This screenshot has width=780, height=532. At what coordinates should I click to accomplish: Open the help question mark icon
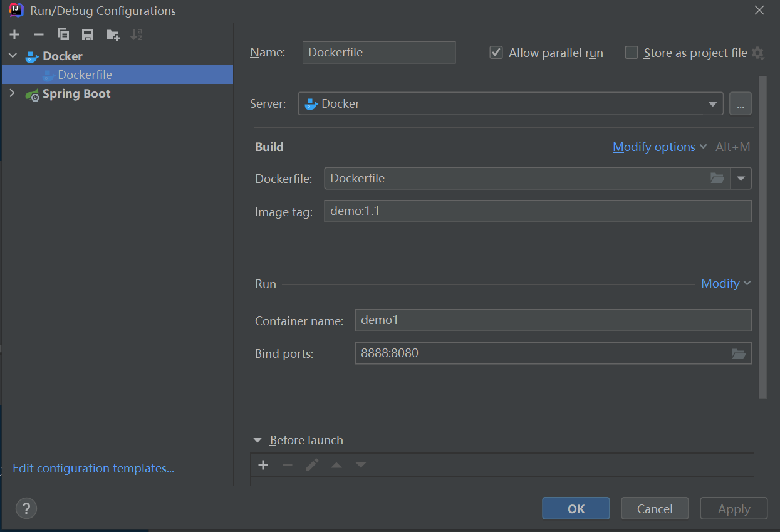(26, 508)
